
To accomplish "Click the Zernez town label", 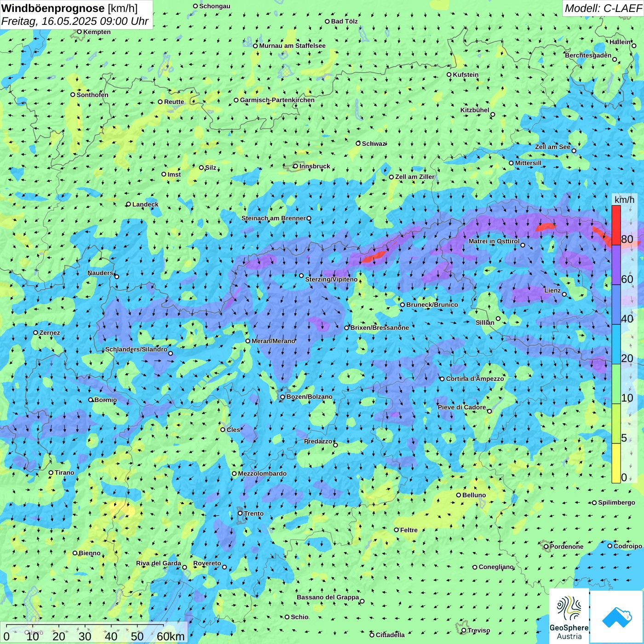I will [x=50, y=333].
